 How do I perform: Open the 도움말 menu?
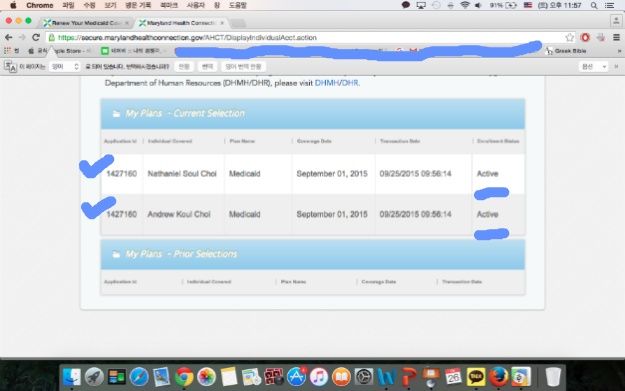pos(238,5)
